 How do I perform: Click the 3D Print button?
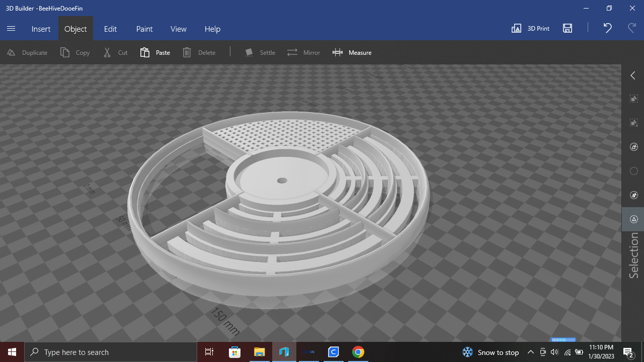530,29
